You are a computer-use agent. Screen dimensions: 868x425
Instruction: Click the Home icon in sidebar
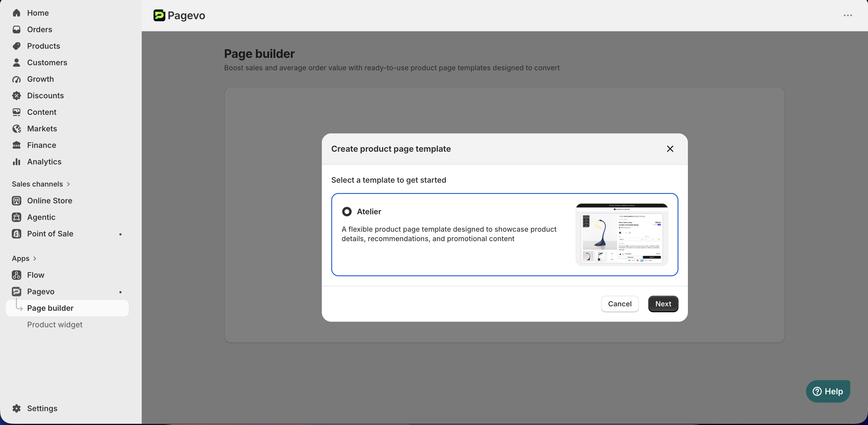click(17, 13)
